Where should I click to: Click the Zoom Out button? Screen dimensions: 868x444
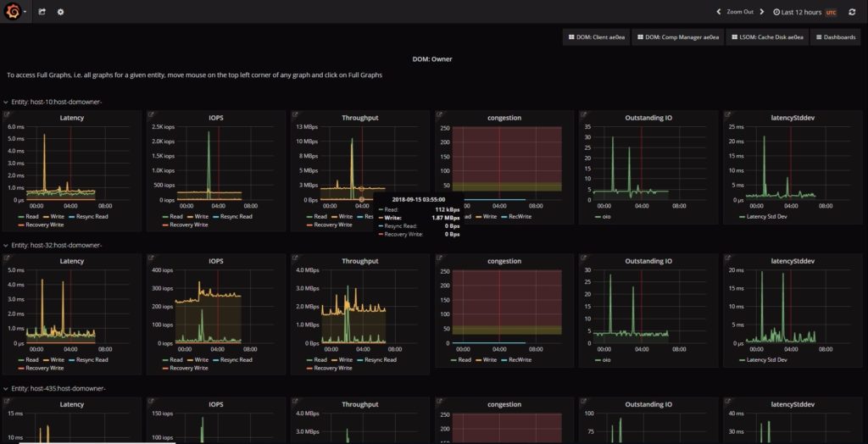click(x=740, y=12)
